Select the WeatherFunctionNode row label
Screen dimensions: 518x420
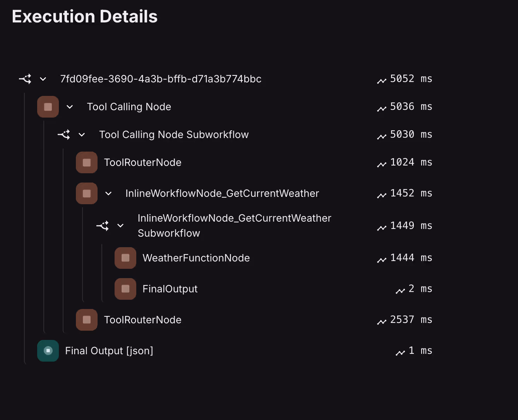tap(196, 258)
